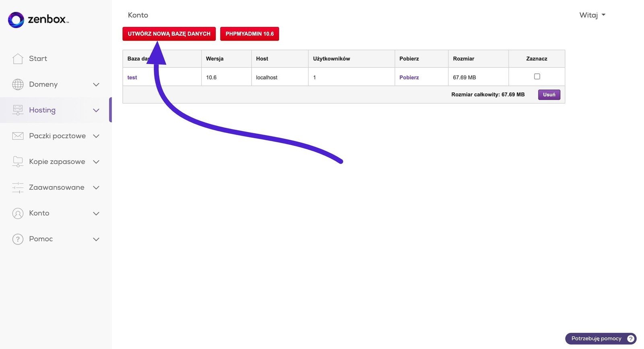Viewport: 644px width, 349px height.
Task: Click the Hosting server icon
Action: click(18, 110)
